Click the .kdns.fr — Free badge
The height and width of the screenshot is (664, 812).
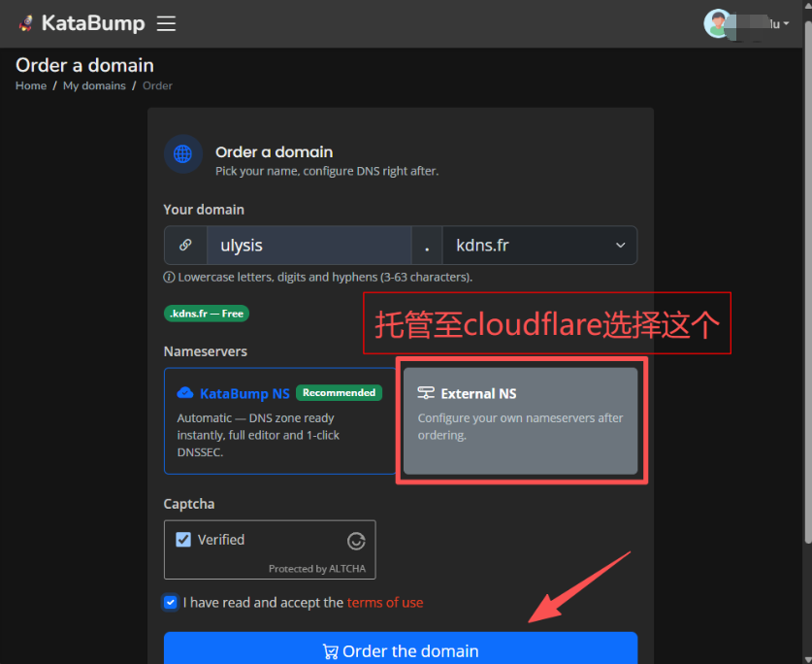(x=207, y=314)
